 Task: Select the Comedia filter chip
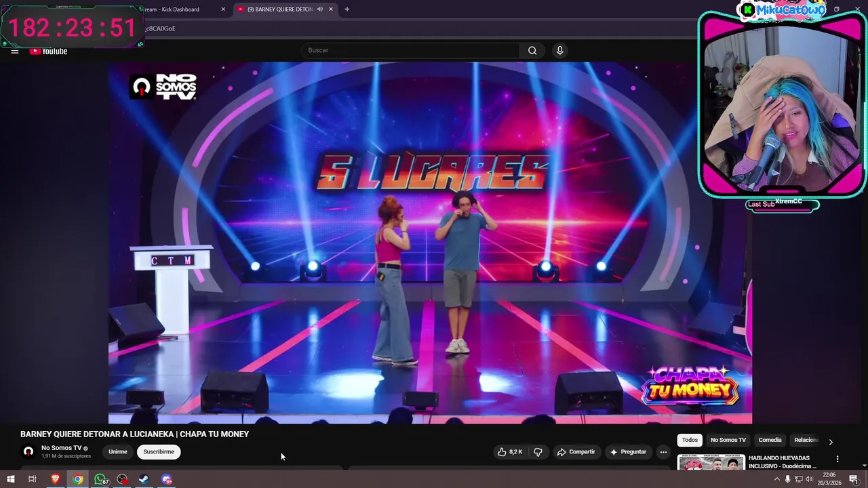[770, 440]
